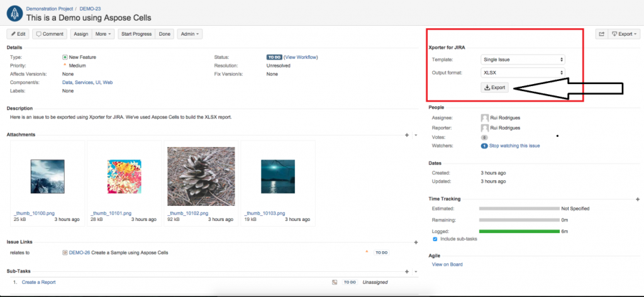Open the Admin dropdown menu

189,34
